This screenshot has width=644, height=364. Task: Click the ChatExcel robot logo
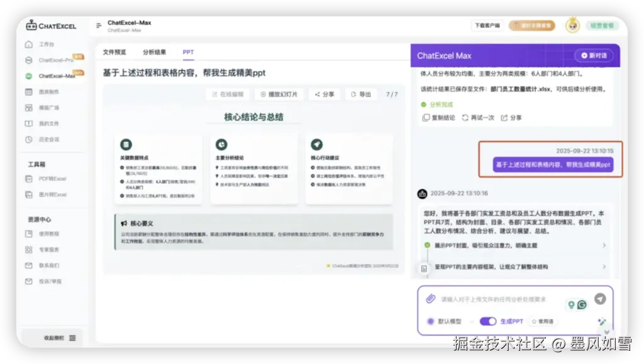[31, 25]
